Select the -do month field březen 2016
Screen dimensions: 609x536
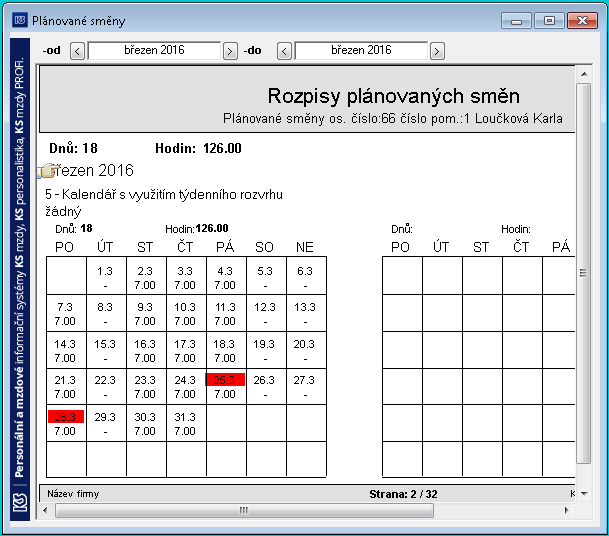click(x=361, y=50)
